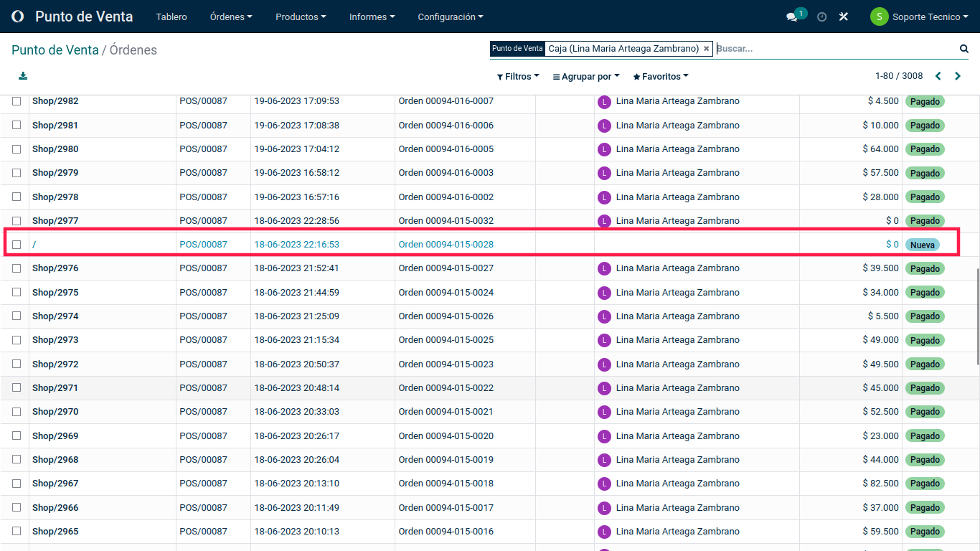
Task: Expand the Filtros dropdown
Action: point(518,77)
